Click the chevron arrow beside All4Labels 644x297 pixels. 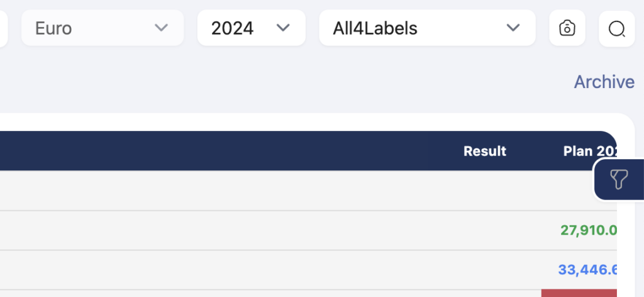point(513,28)
